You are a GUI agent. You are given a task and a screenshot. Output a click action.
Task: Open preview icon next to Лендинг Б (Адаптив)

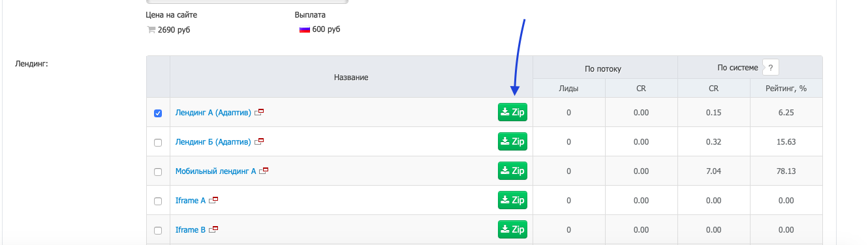coord(259,141)
